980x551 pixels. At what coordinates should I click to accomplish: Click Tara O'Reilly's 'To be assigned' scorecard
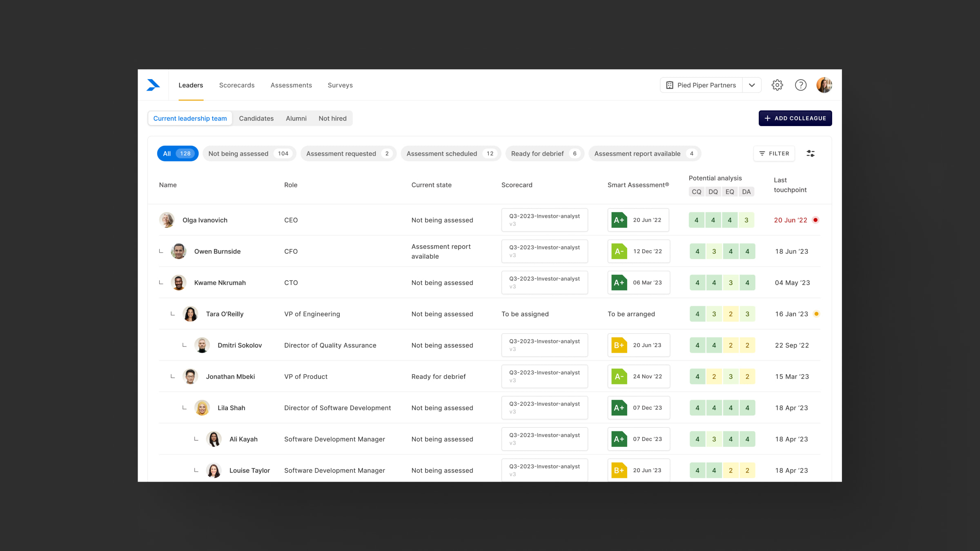point(525,314)
